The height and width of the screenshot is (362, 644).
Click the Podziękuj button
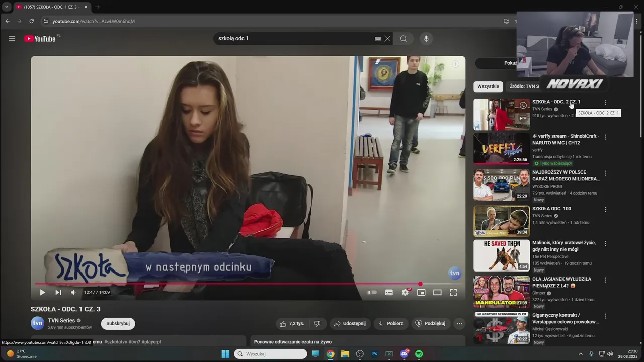click(431, 324)
